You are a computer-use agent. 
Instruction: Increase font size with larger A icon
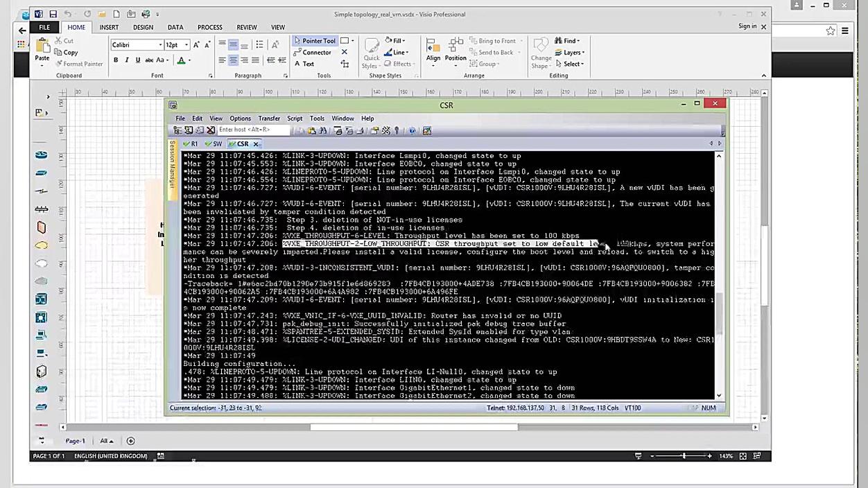pos(197,44)
